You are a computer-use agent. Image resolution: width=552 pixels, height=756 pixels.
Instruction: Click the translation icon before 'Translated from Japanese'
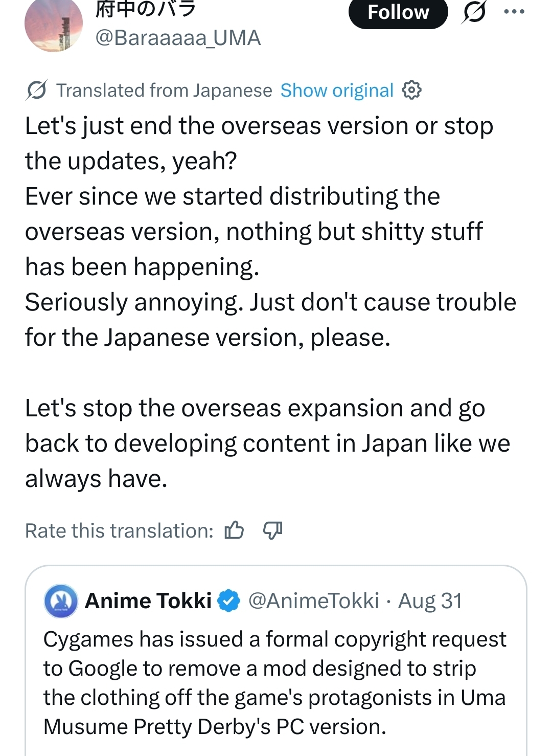37,91
